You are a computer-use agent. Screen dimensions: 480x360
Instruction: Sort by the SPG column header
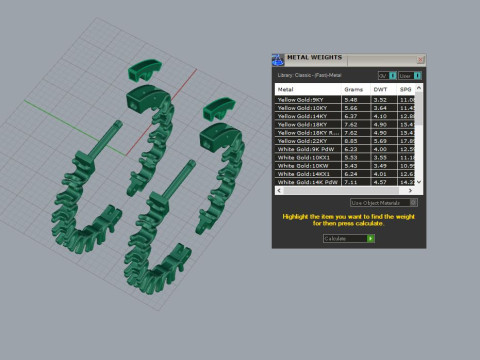pyautogui.click(x=406, y=89)
